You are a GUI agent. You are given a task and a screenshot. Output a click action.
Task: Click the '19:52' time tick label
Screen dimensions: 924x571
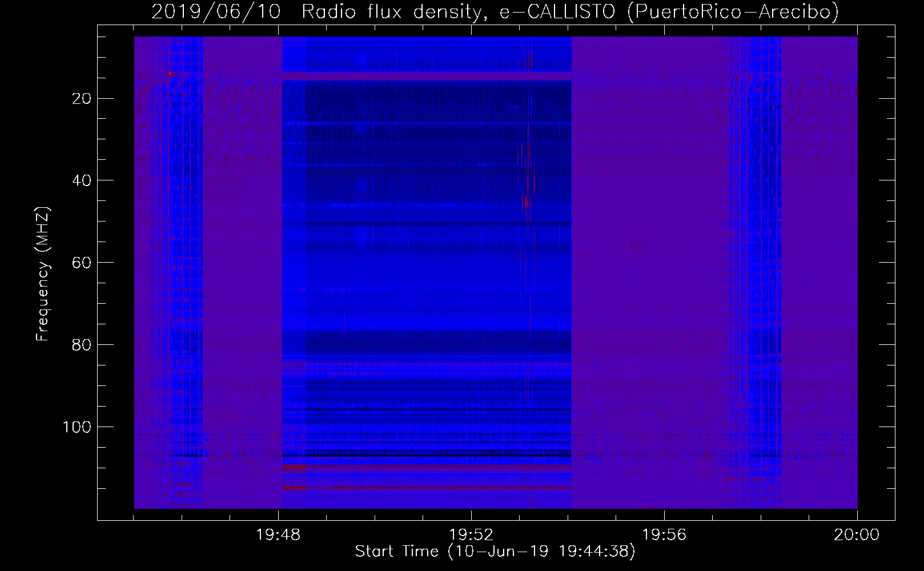(x=471, y=535)
